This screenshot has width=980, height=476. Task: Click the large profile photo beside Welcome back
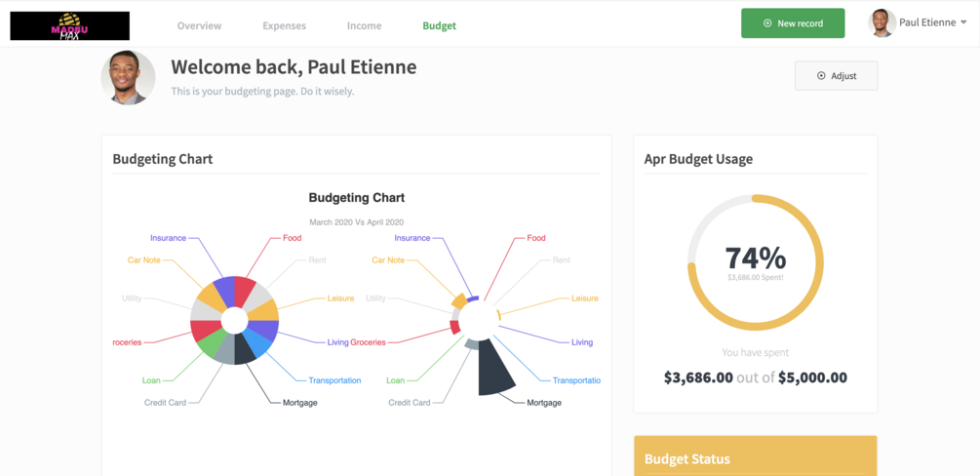click(128, 78)
